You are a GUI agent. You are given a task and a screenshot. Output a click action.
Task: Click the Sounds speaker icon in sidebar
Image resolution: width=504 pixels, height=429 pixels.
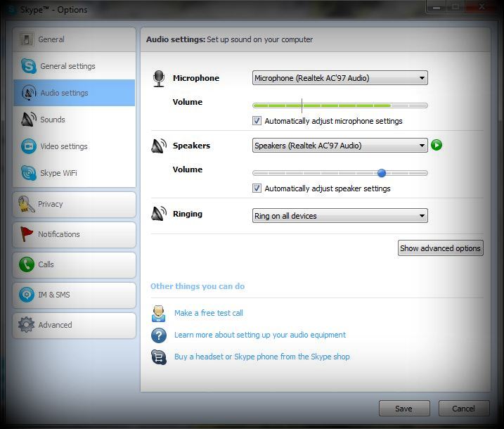pyautogui.click(x=29, y=120)
